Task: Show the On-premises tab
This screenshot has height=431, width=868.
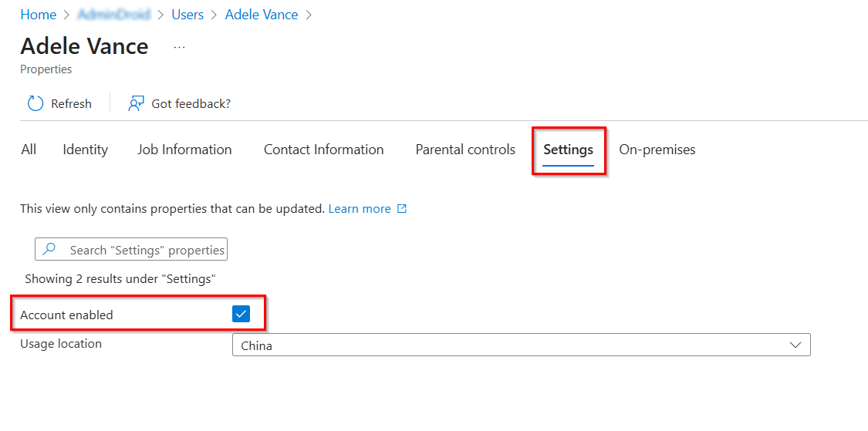Action: (657, 150)
